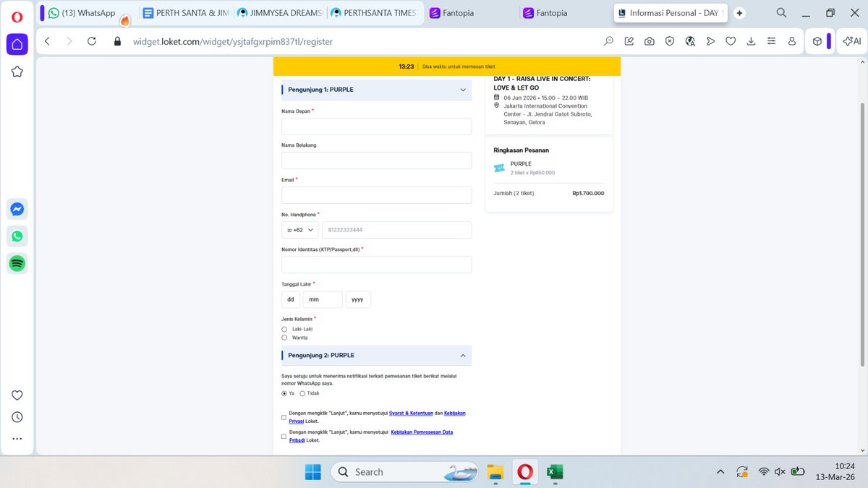Open Messenger from the sidebar

17,209
